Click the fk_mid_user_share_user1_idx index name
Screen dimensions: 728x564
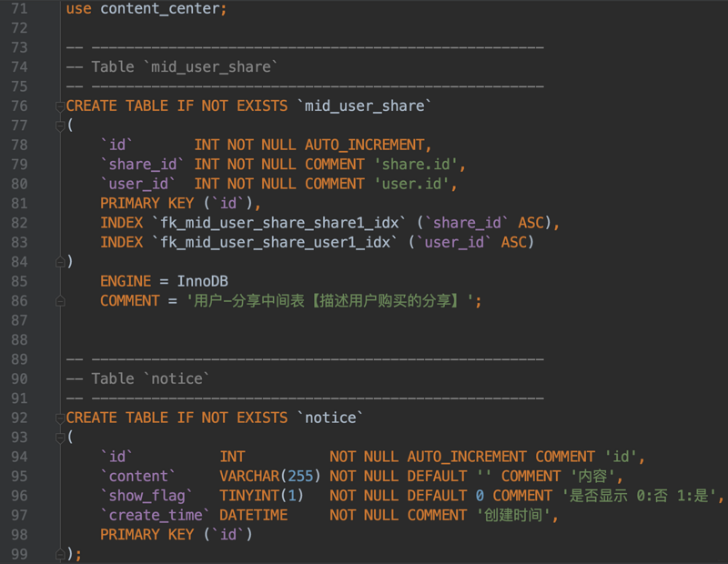275,243
